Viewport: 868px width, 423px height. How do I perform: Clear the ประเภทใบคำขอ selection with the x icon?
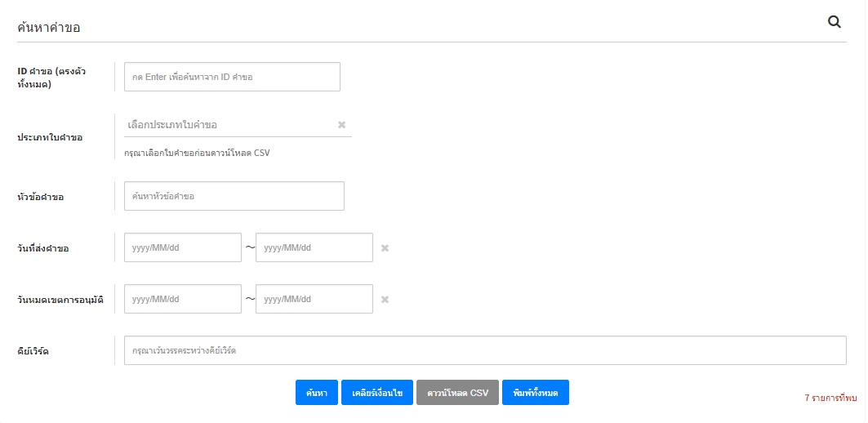point(341,125)
